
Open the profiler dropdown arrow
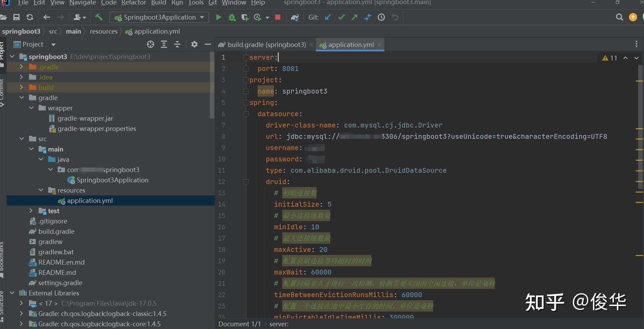(267, 17)
